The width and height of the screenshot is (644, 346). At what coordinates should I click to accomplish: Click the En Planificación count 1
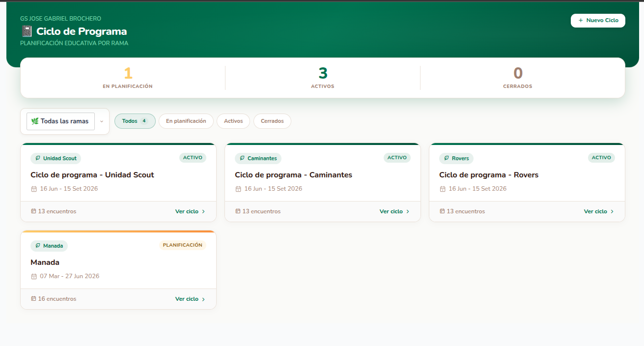tap(128, 73)
